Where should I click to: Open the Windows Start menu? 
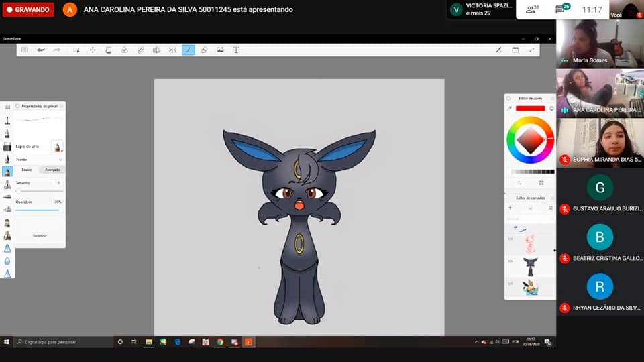tap(6, 341)
